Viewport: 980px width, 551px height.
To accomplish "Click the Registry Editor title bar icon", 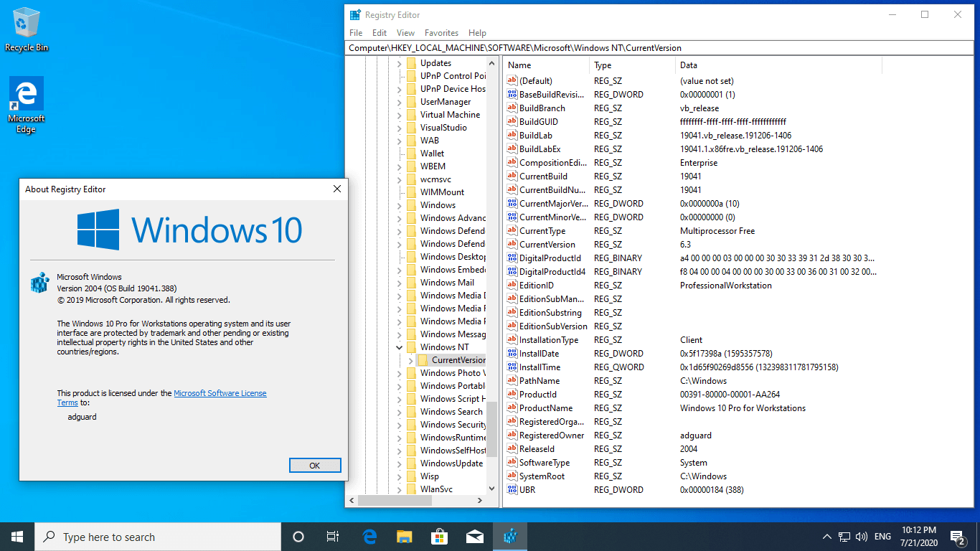I will pos(355,14).
